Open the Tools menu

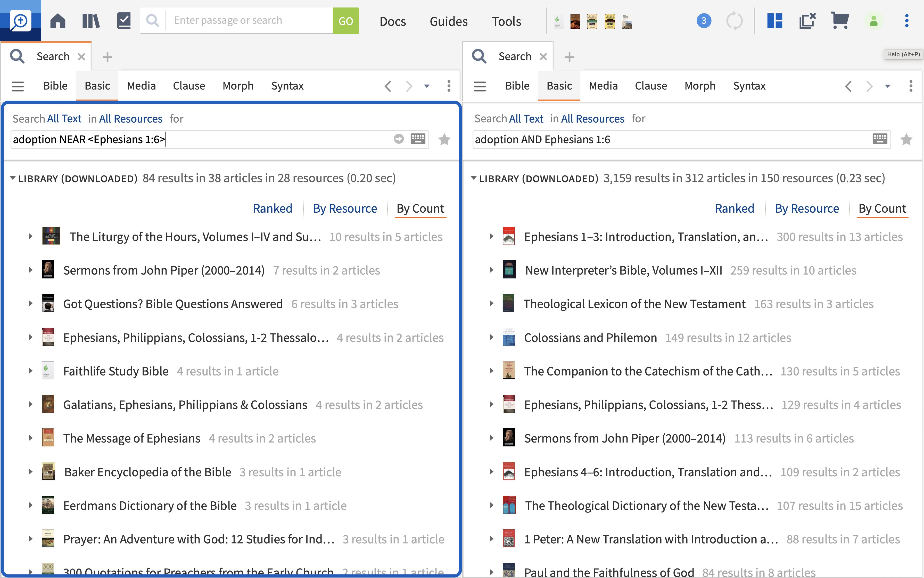coord(506,21)
